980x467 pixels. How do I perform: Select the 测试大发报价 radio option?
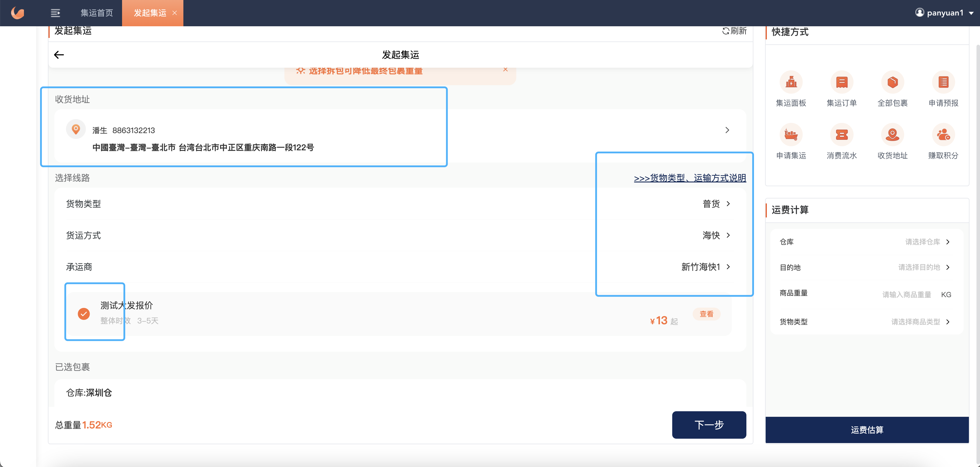[x=84, y=314]
